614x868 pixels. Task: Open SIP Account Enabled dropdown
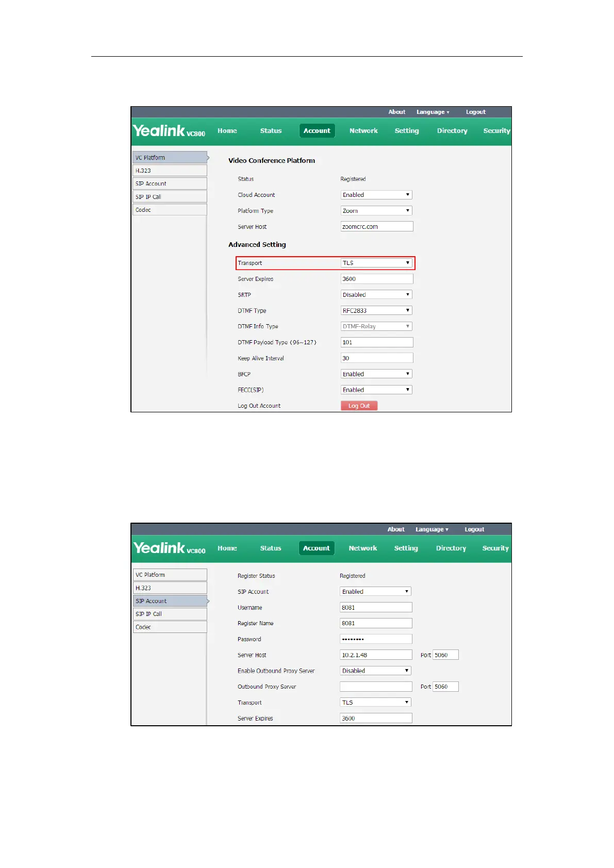(x=375, y=592)
